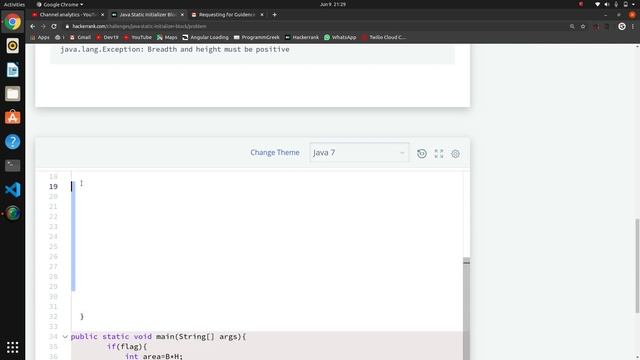Open the Activities overview
This screenshot has height=360, width=640.
point(14,4)
